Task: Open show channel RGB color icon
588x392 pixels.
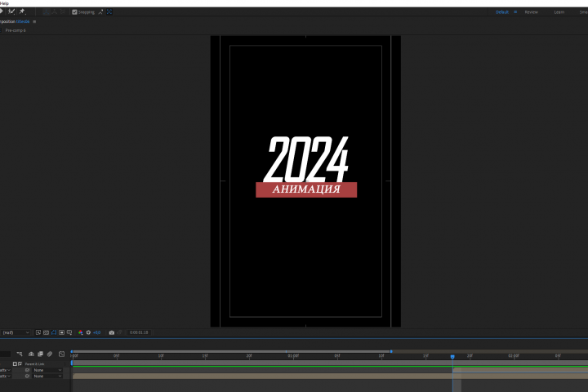Action: (x=81, y=332)
